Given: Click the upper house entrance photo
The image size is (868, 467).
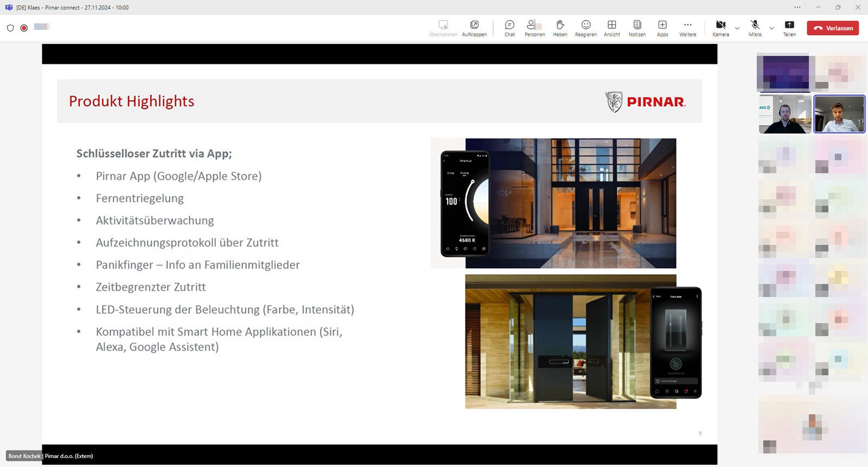Looking at the screenshot, I should point(571,203).
